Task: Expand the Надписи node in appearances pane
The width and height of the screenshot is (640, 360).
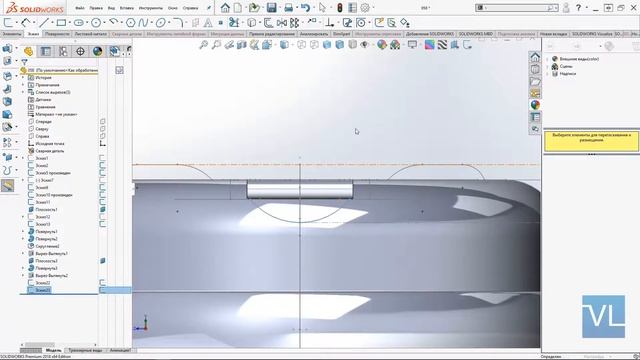Action: click(x=548, y=73)
